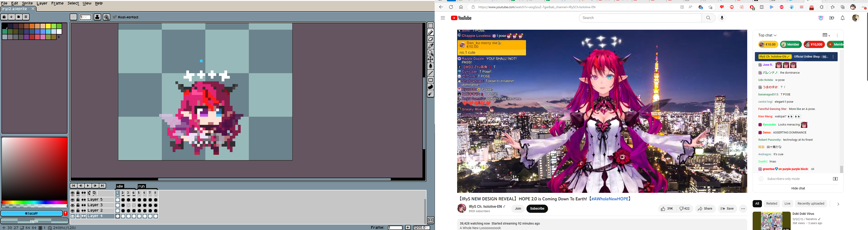Click the ink type bottle icon
This screenshot has width=868, height=230.
click(97, 17)
